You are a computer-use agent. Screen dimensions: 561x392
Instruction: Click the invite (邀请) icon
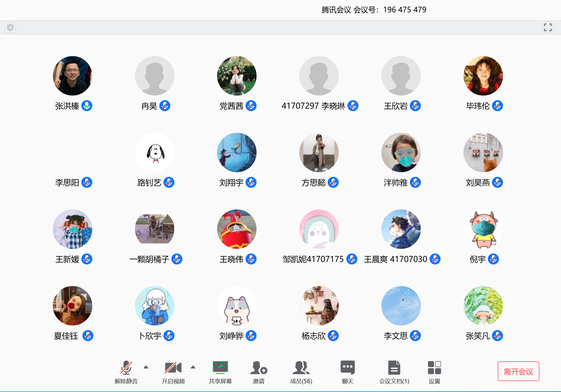[258, 368]
